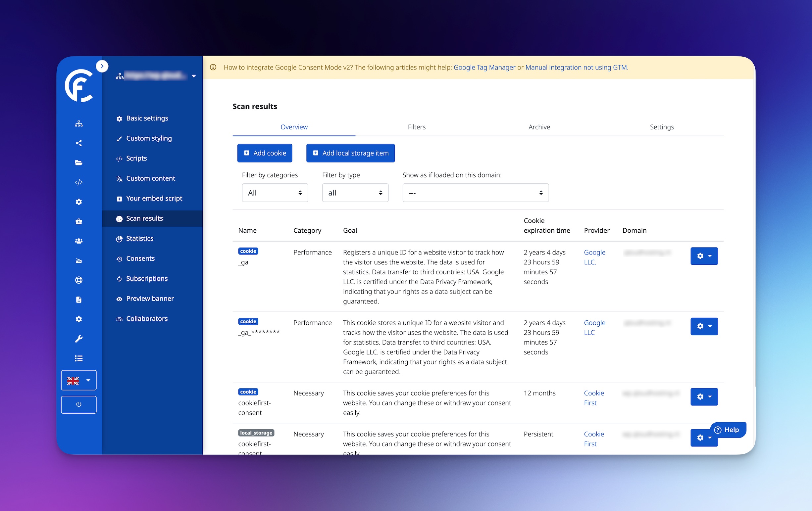This screenshot has height=511, width=812.
Task: Click the lower gear icon in the narrow sidebar
Action: 78,319
